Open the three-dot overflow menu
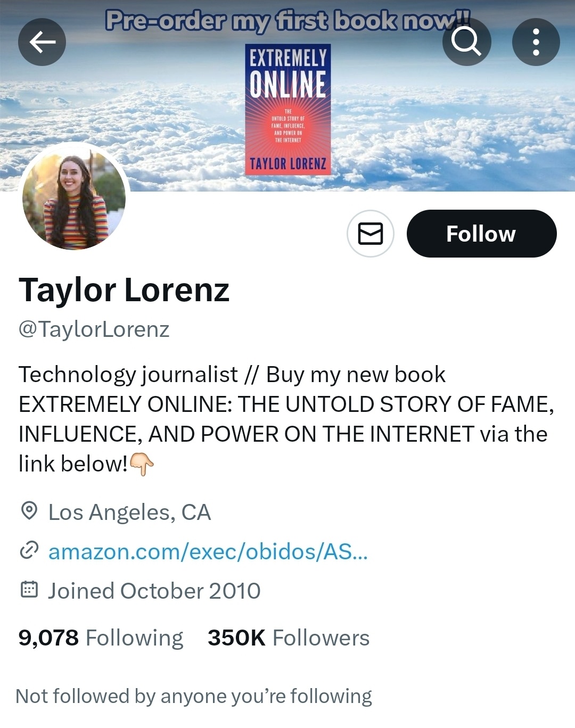Screen dimensions: 575x728 [x=536, y=42]
